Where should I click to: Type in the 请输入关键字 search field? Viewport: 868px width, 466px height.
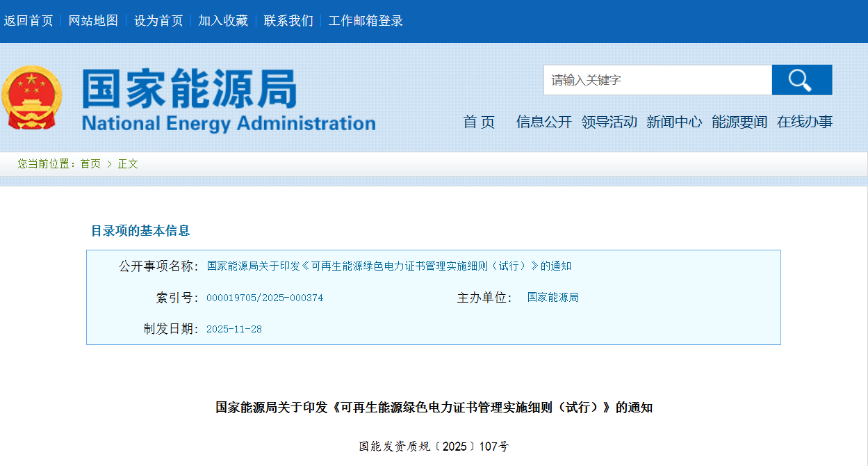coord(657,80)
